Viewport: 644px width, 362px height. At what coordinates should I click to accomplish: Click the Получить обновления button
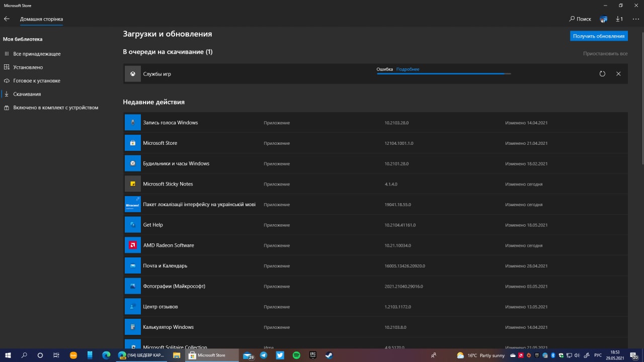click(x=599, y=36)
